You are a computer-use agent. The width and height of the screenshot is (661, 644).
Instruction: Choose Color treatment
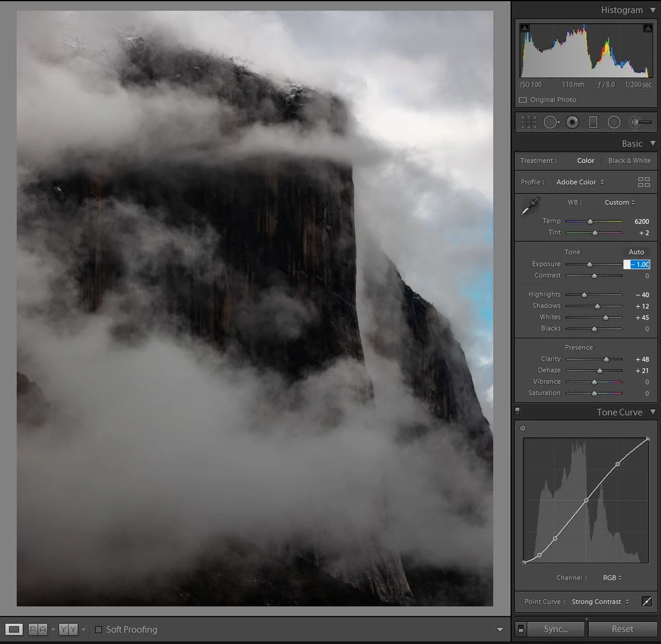coord(585,161)
